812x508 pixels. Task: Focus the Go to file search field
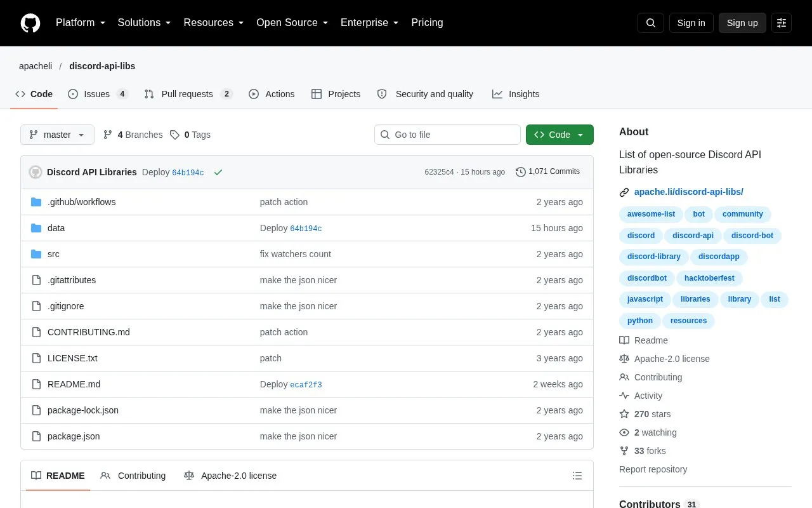pos(447,135)
